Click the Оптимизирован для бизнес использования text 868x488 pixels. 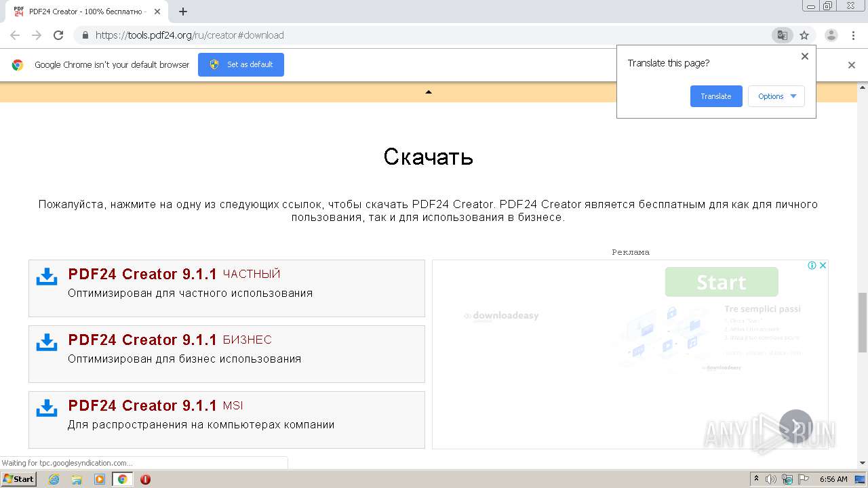pyautogui.click(x=184, y=359)
